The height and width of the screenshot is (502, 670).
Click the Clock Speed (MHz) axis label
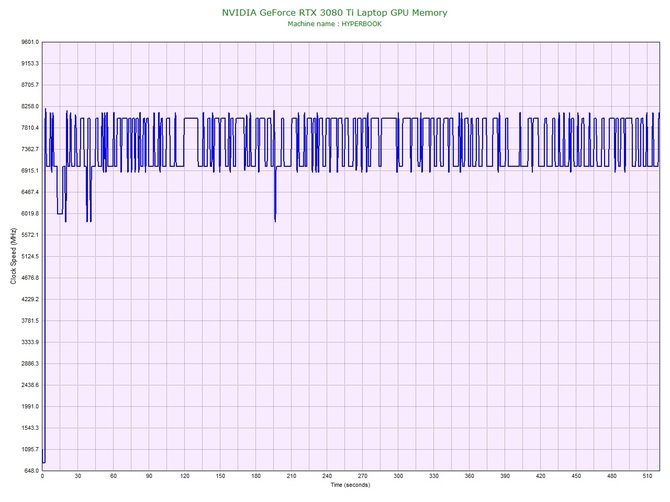(13, 256)
